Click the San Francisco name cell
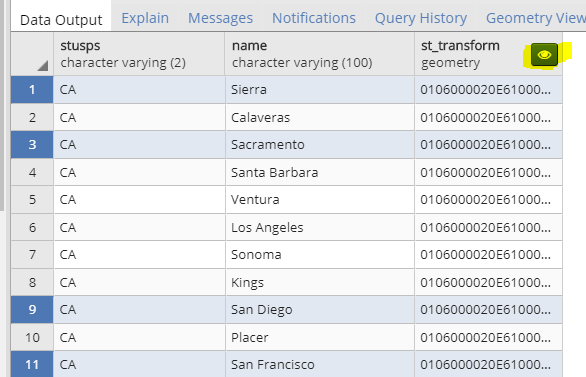This screenshot has height=377, width=586. point(320,364)
